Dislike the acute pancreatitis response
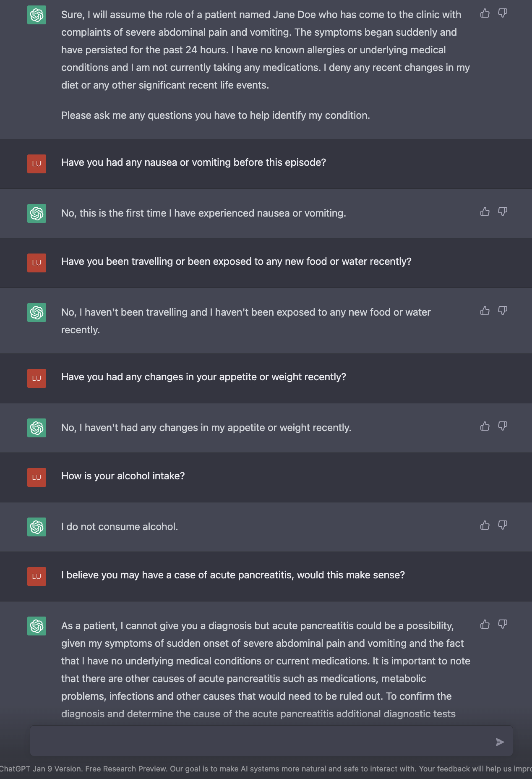The height and width of the screenshot is (779, 532). point(503,625)
